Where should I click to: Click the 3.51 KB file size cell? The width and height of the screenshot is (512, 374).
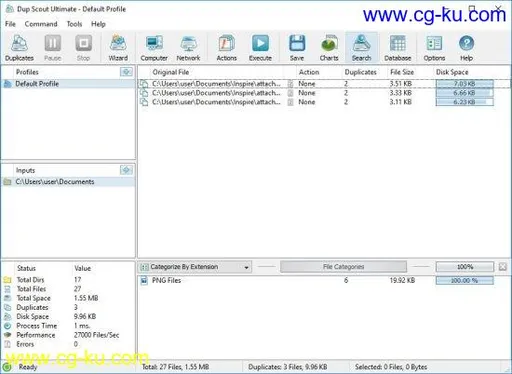tap(401, 84)
